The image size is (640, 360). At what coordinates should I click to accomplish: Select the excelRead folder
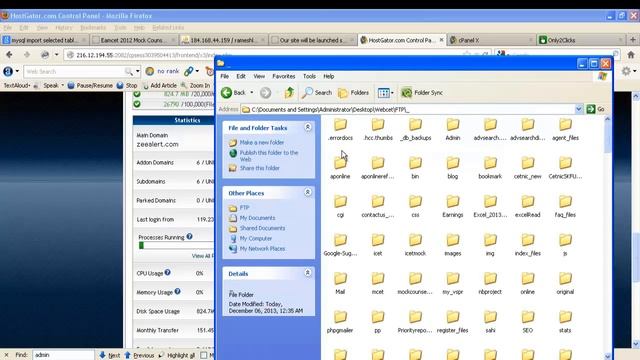[527, 206]
